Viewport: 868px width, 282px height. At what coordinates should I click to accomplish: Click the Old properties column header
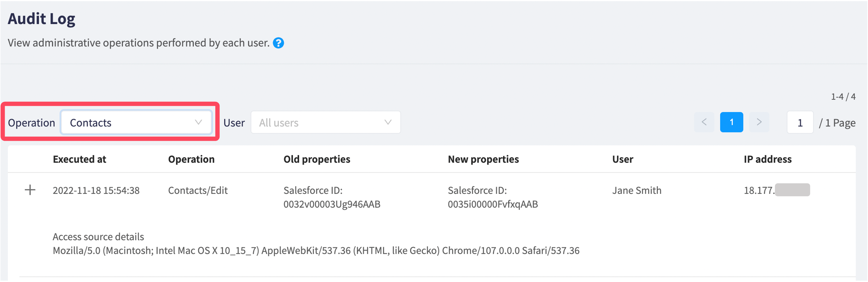(317, 159)
